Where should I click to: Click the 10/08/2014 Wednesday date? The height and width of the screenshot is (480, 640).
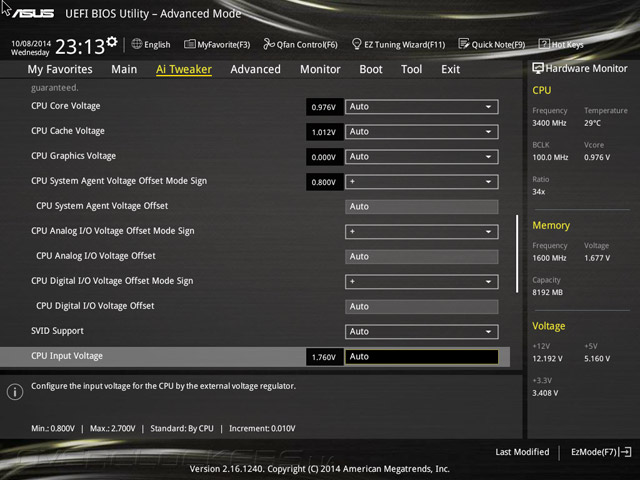[x=31, y=48]
